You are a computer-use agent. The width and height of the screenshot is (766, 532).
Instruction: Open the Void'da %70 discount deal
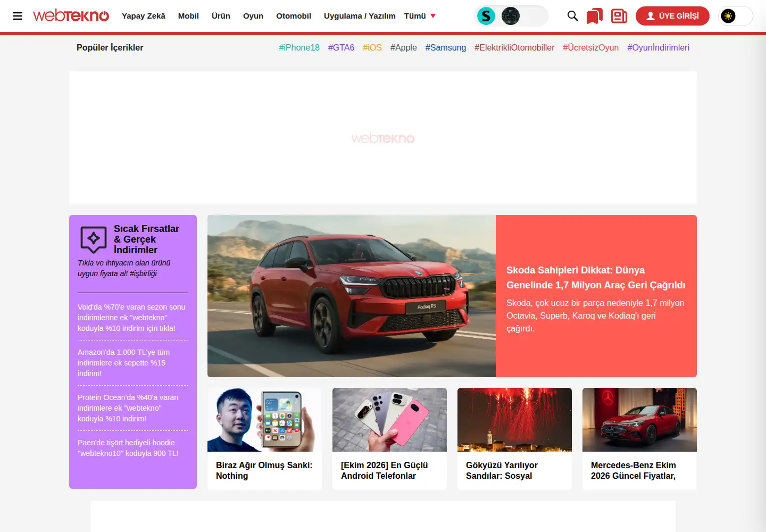tap(131, 318)
